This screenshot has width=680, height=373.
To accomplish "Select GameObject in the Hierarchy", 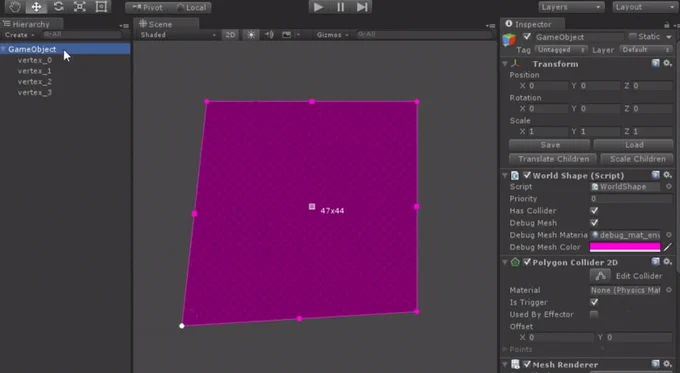I will 65,49.
